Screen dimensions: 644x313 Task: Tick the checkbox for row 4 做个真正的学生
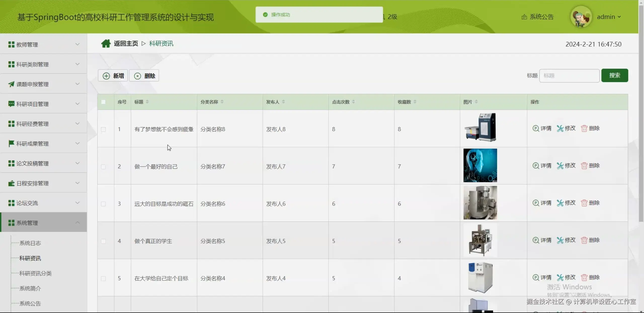103,241
